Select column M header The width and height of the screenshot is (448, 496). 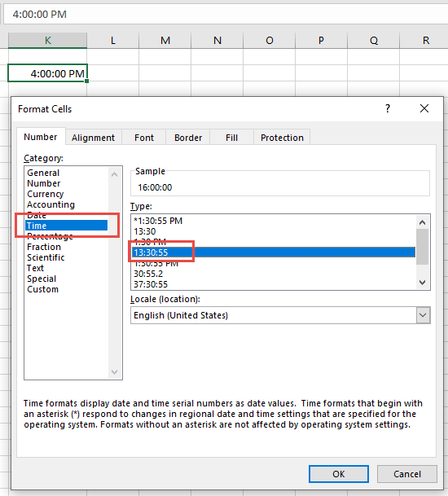click(x=165, y=40)
